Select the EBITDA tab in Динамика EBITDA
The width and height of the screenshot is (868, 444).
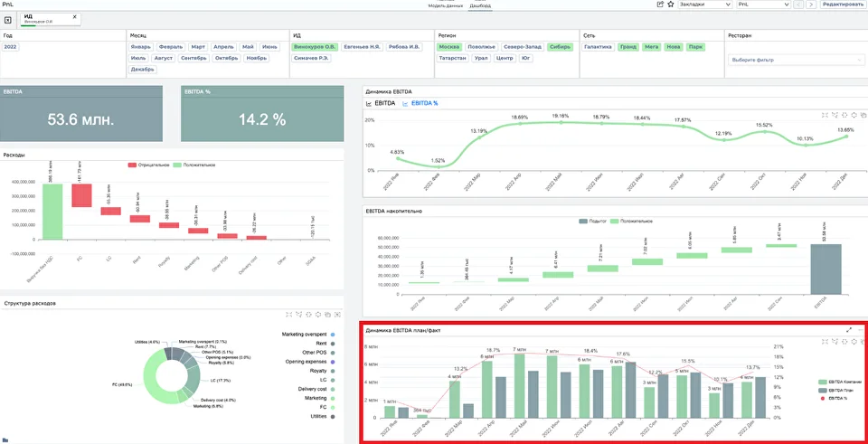pos(381,103)
